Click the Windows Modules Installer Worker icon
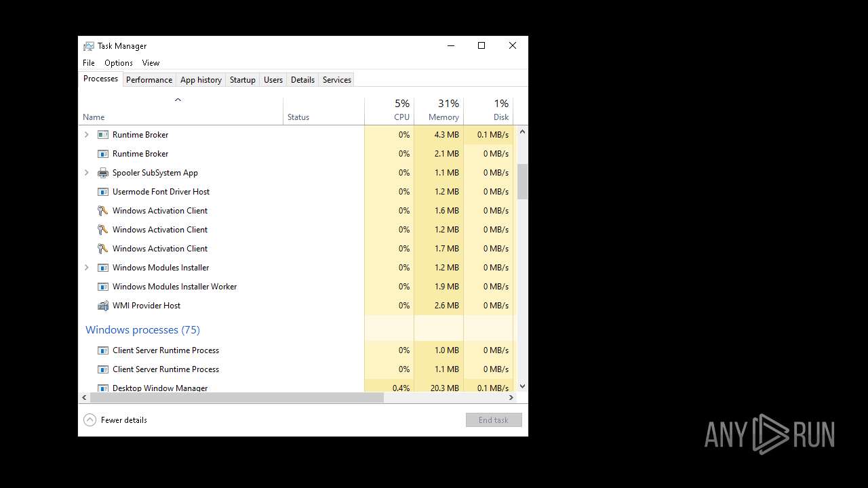The height and width of the screenshot is (488, 868). 103,287
